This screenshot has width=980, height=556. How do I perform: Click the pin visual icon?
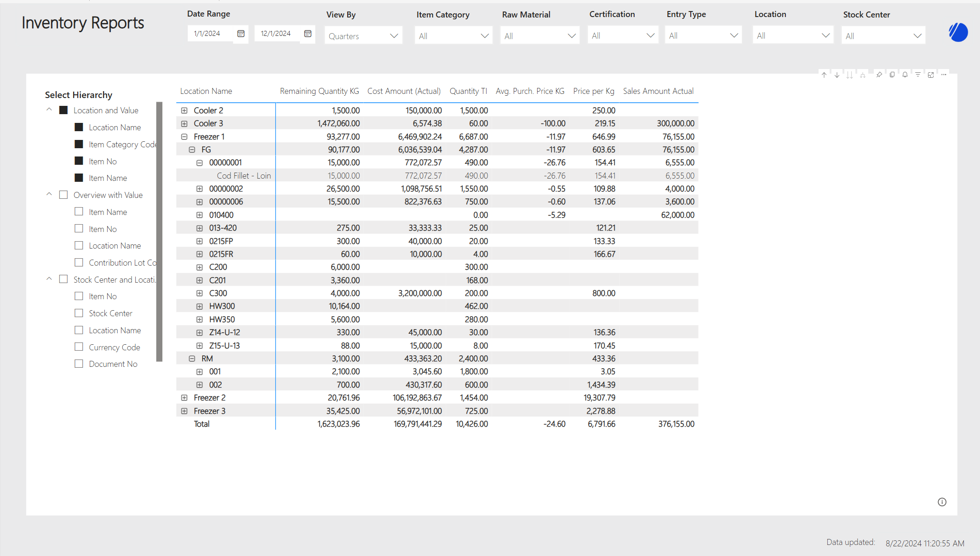(879, 75)
